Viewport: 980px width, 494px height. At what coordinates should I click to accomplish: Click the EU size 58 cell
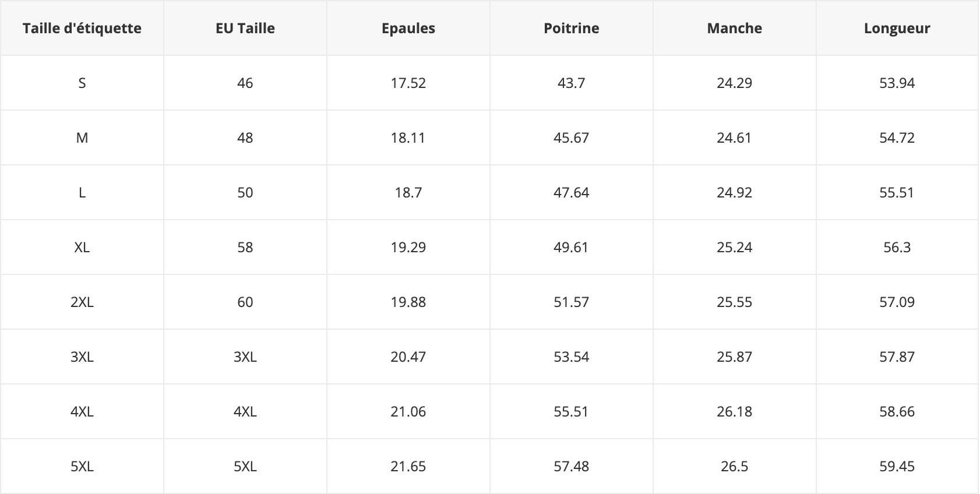(x=245, y=247)
